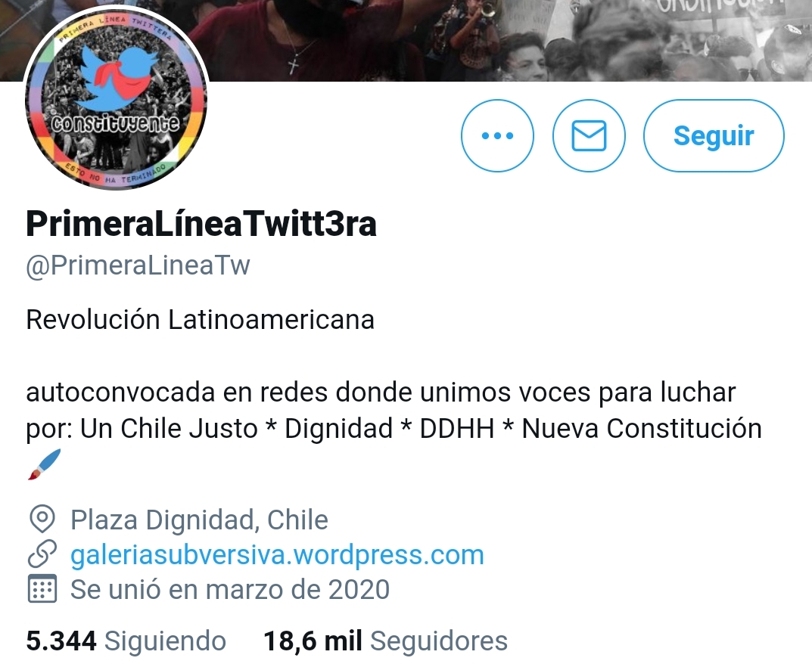Open galeriasubversiva.wordpress.com link

click(277, 554)
